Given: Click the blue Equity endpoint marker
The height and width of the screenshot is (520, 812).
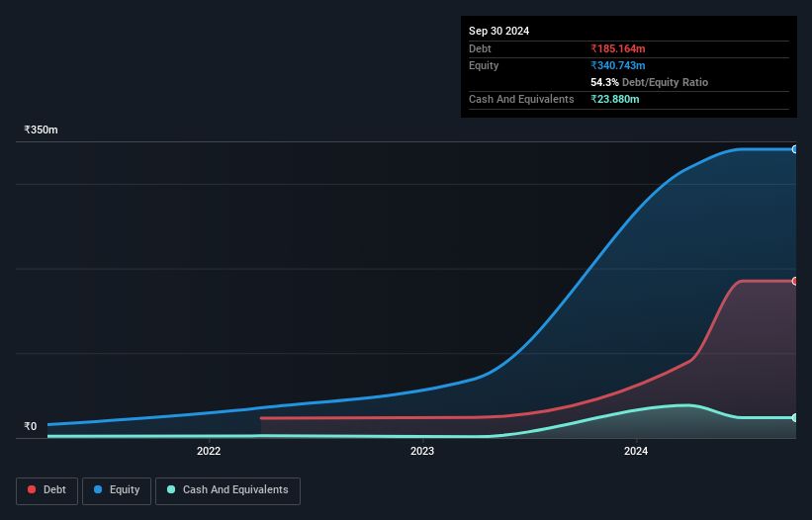Looking at the screenshot, I should pyautogui.click(x=795, y=149).
